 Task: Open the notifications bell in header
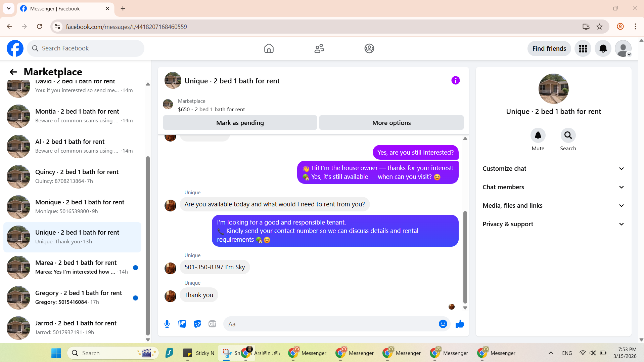603,49
